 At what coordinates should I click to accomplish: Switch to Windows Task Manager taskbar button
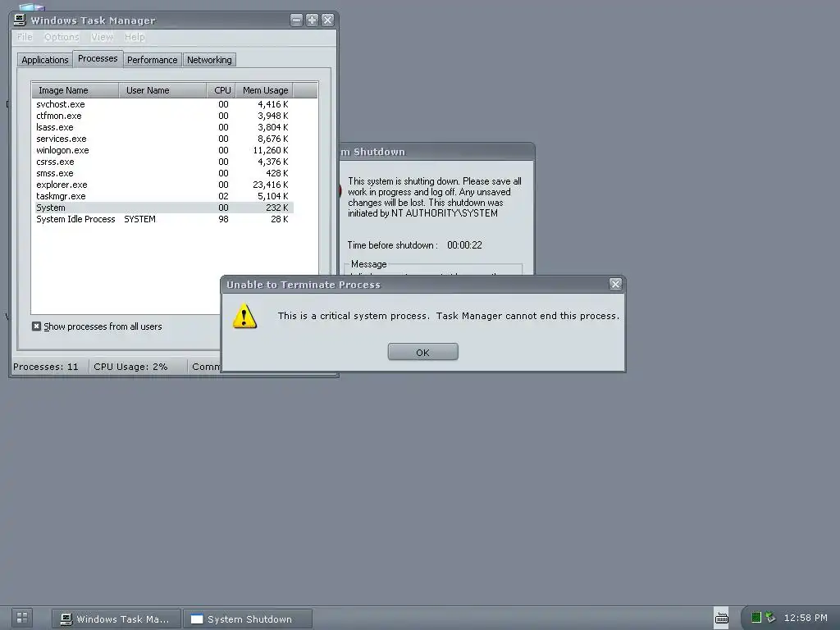point(116,619)
